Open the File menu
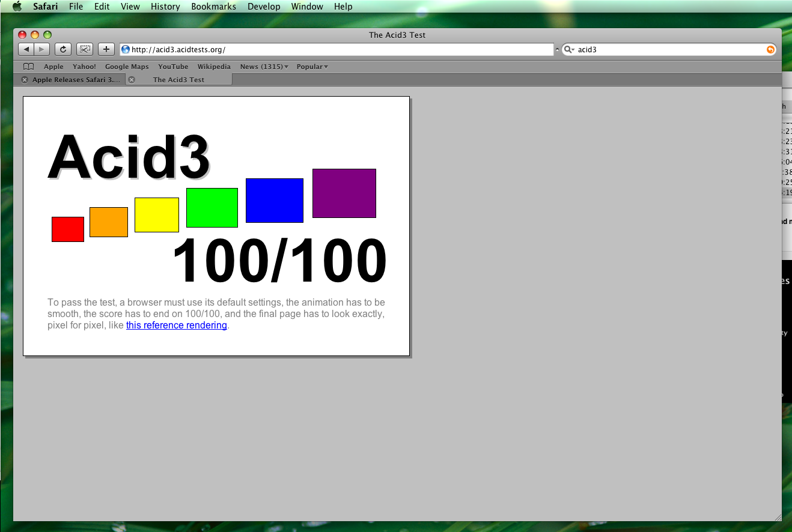792x532 pixels. [76, 7]
